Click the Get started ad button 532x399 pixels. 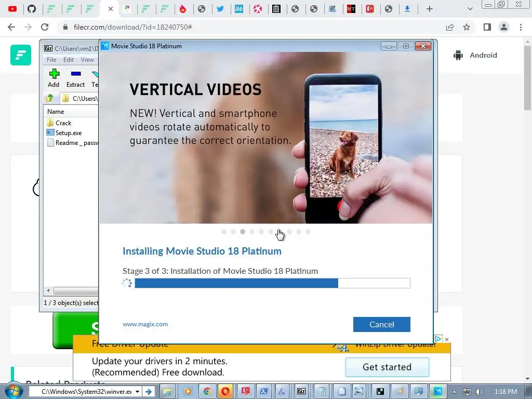(x=387, y=367)
